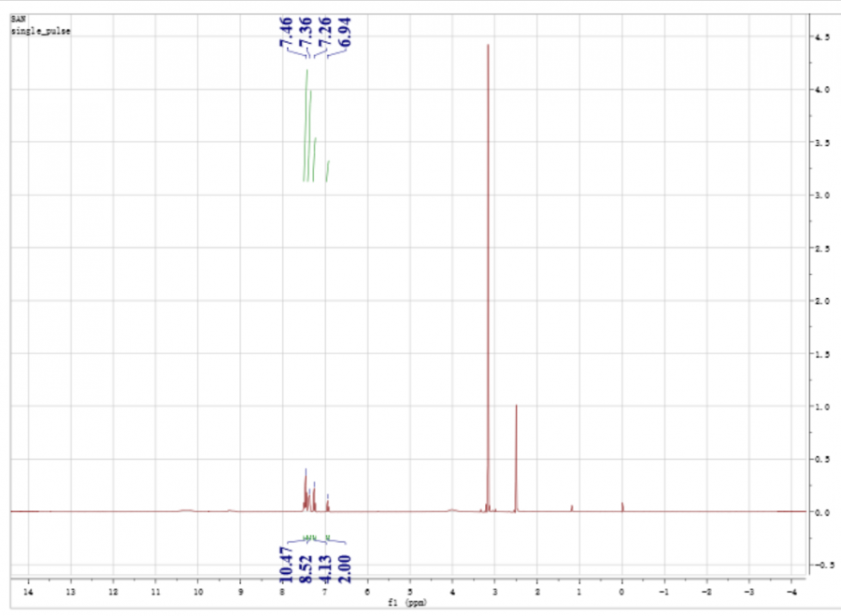Click the 4.5 intensity axis label
This screenshot has height=616, width=841.
(822, 37)
